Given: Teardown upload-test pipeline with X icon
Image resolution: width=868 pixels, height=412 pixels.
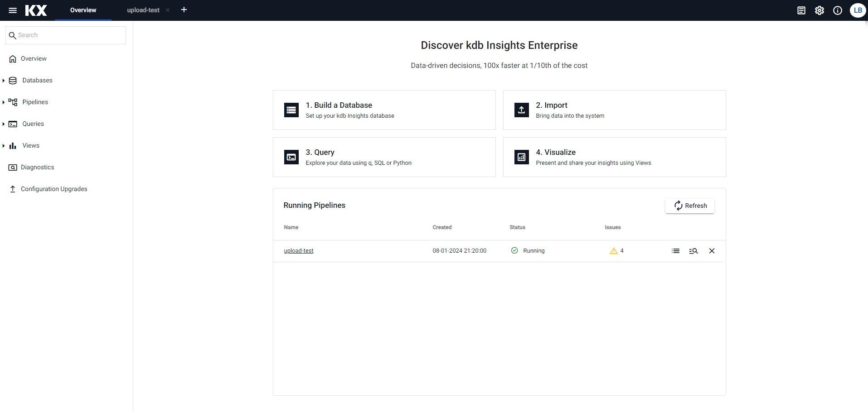Looking at the screenshot, I should pos(712,251).
